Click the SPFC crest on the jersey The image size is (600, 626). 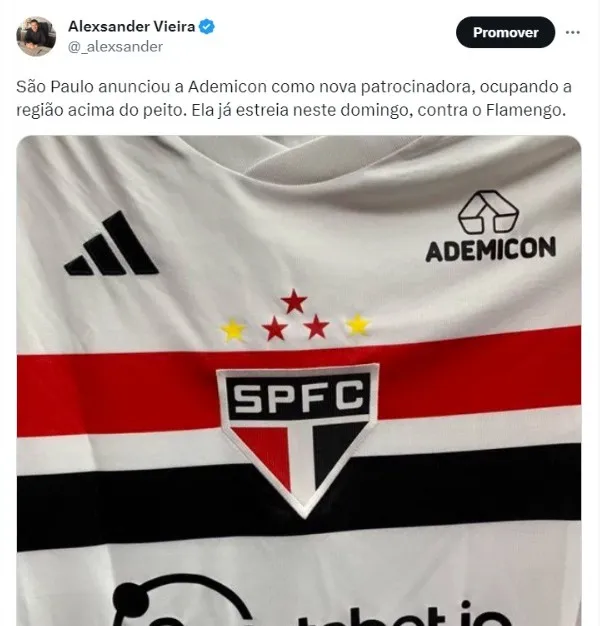(x=297, y=440)
